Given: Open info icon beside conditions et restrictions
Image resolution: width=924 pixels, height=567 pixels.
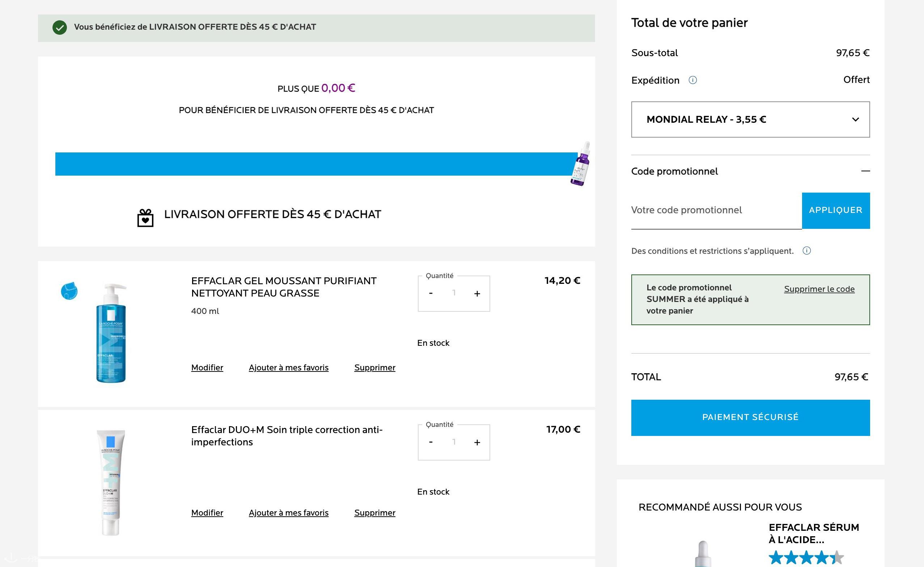Looking at the screenshot, I should (x=807, y=251).
